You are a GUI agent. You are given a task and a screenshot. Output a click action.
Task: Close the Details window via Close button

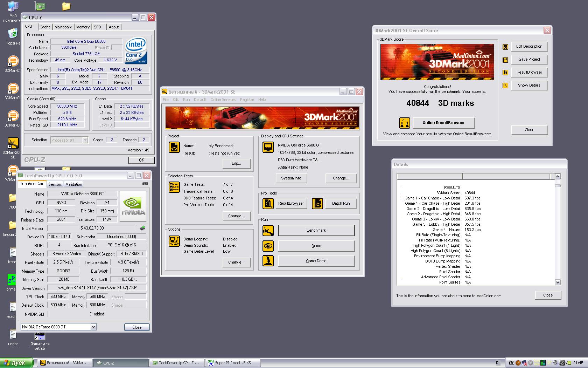(548, 295)
